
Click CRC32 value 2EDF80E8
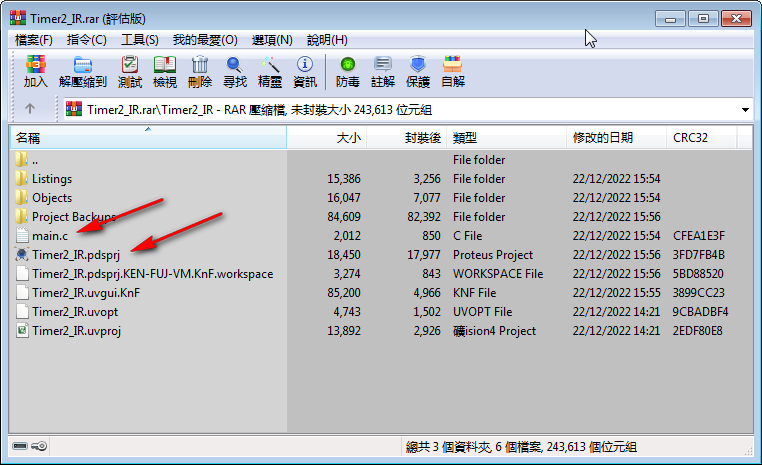tap(697, 330)
